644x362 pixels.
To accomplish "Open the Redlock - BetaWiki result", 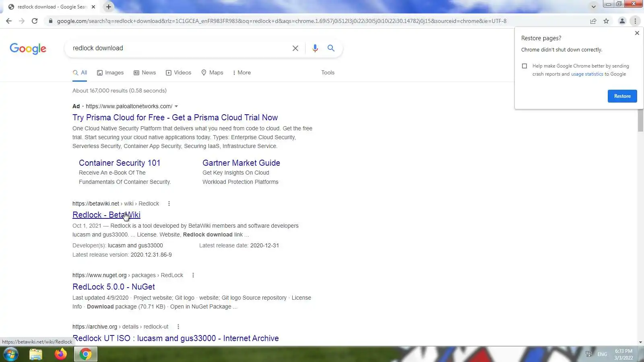I will coord(106,215).
